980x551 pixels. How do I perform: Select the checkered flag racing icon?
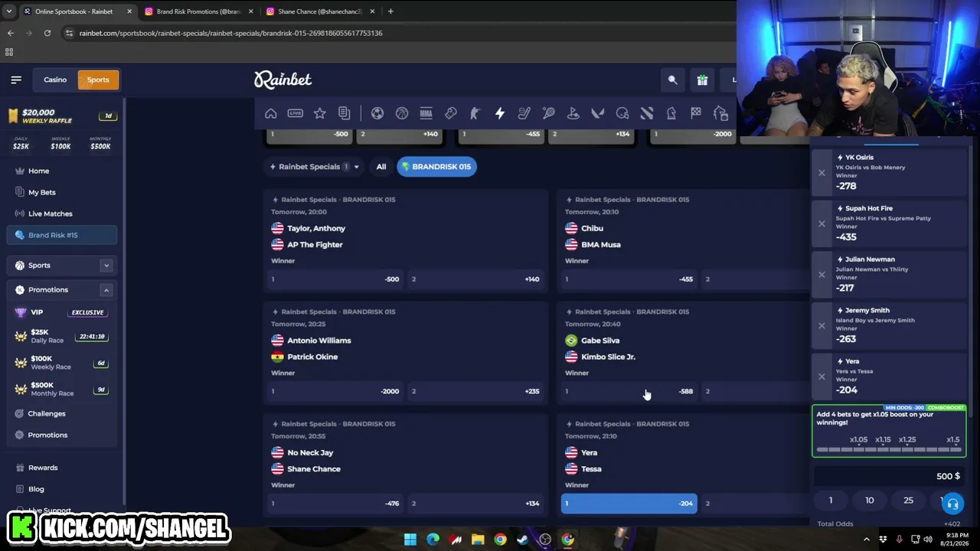pos(696,113)
